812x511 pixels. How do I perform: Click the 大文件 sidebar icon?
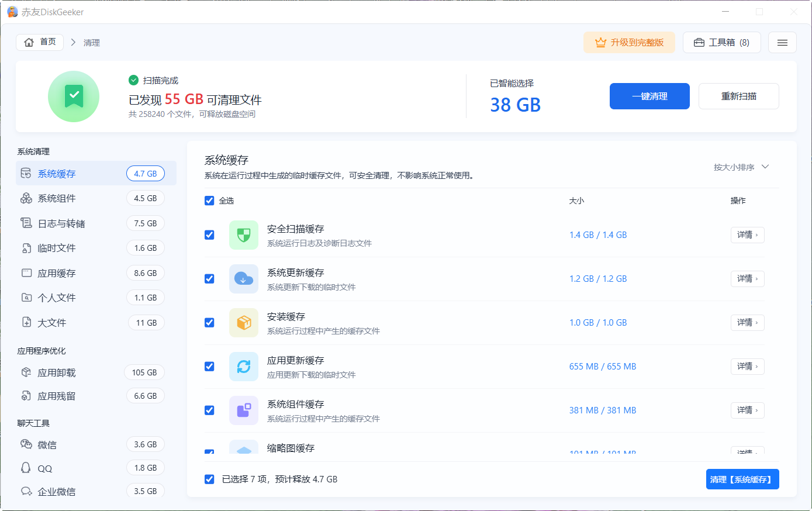(26, 323)
